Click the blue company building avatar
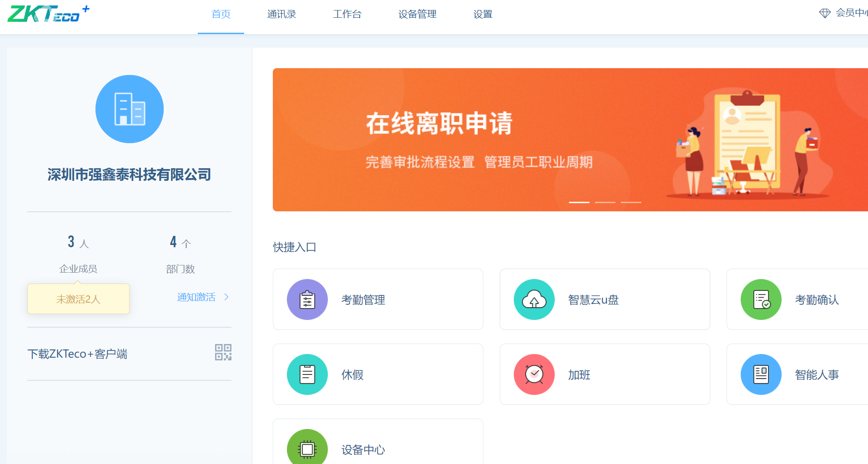This screenshot has height=464, width=868. click(130, 109)
